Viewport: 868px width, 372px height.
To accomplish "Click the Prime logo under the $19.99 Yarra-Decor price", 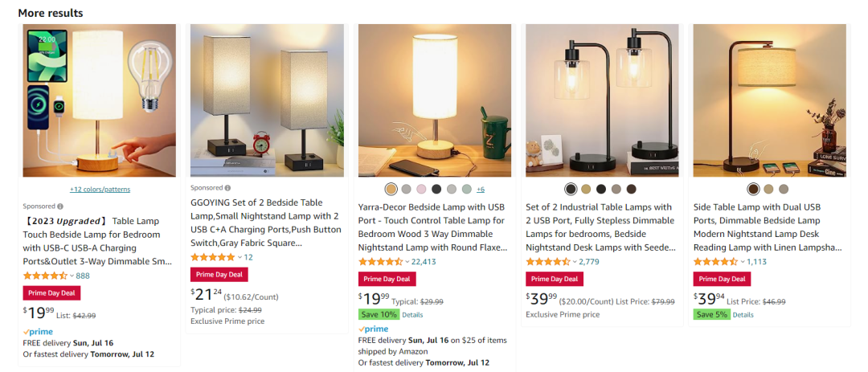I will 373,329.
